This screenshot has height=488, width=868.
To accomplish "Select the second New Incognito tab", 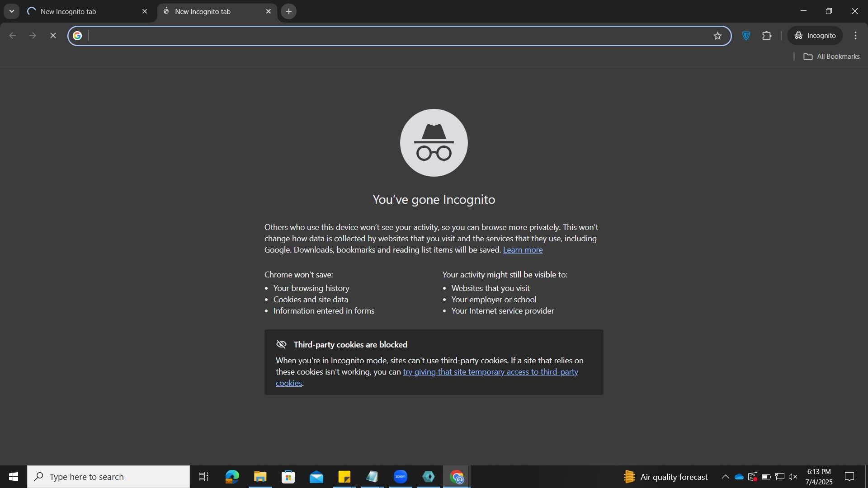I will point(216,11).
